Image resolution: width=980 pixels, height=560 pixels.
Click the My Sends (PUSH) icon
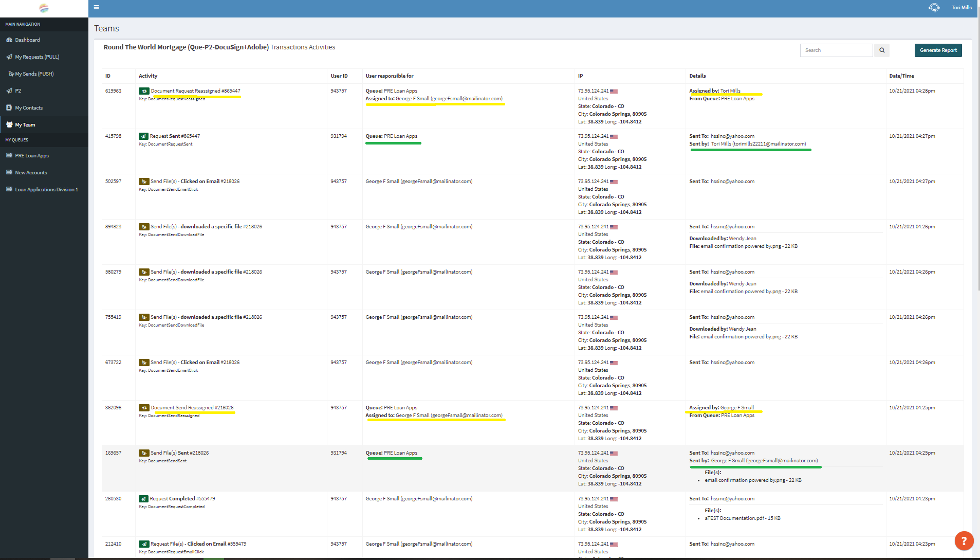click(x=11, y=74)
